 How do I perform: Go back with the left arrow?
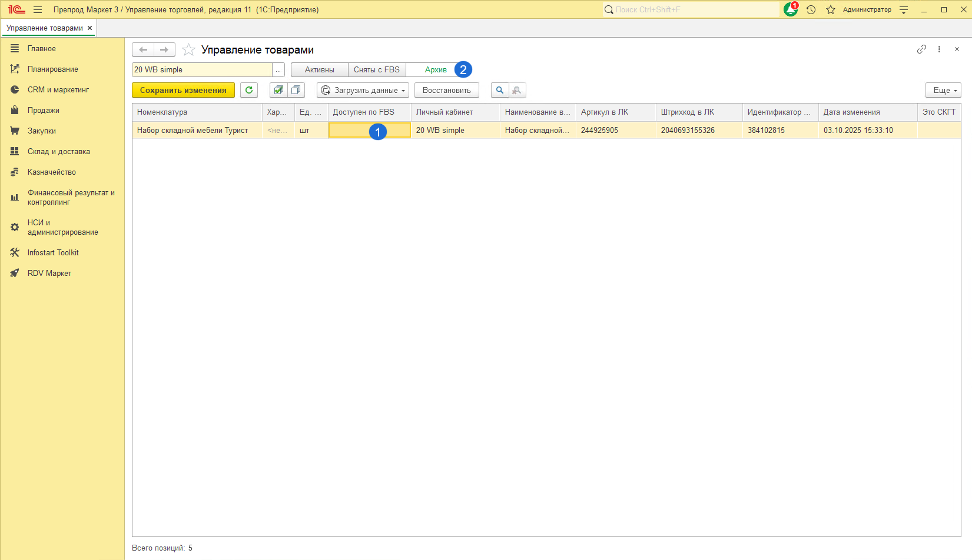tap(143, 50)
